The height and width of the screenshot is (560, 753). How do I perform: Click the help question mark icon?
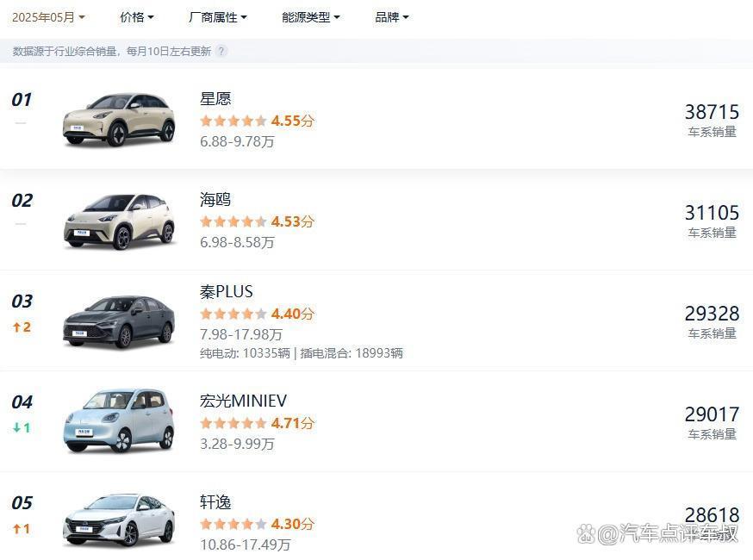coord(221,52)
